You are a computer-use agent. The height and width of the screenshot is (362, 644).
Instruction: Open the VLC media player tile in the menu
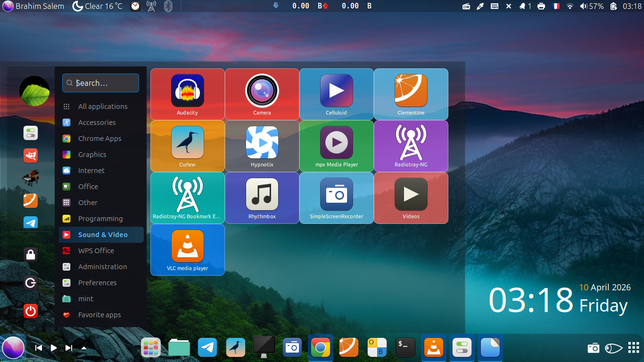188,250
